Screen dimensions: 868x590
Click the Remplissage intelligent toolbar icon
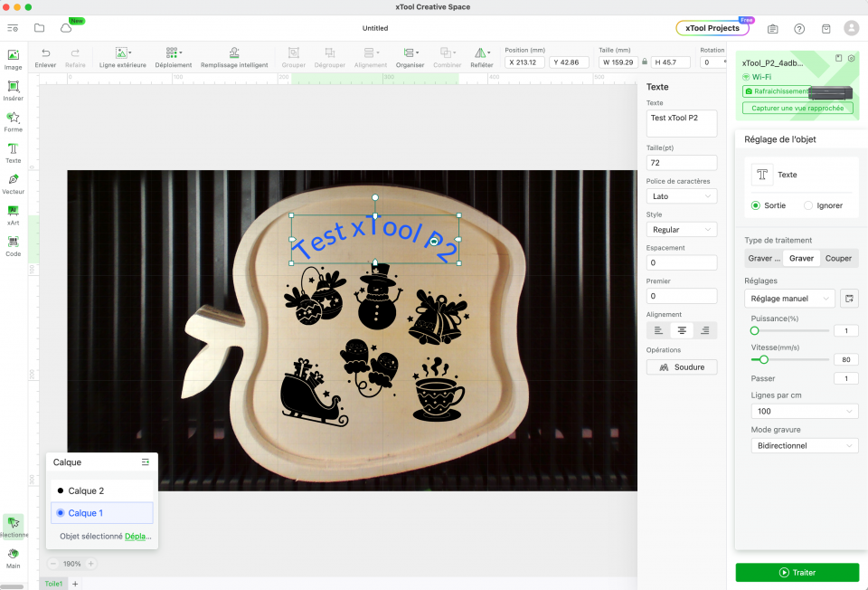pos(234,57)
